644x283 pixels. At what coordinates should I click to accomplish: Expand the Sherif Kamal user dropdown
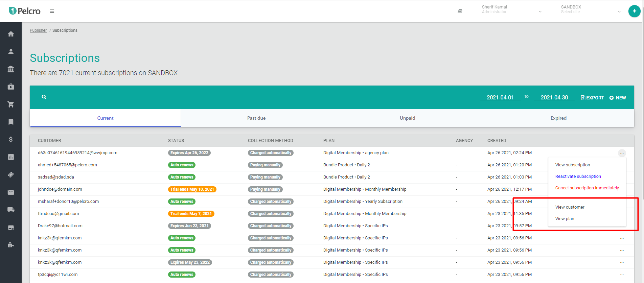coord(512,9)
